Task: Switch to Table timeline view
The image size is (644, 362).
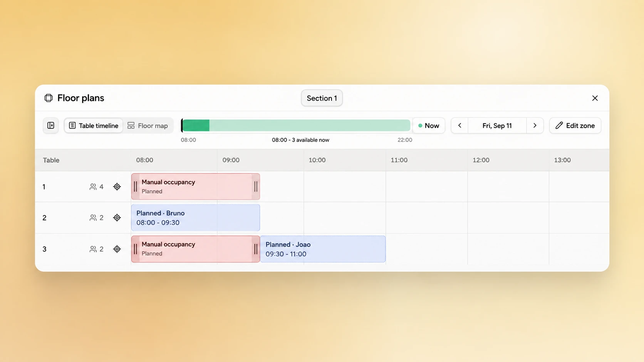Action: pos(94,125)
